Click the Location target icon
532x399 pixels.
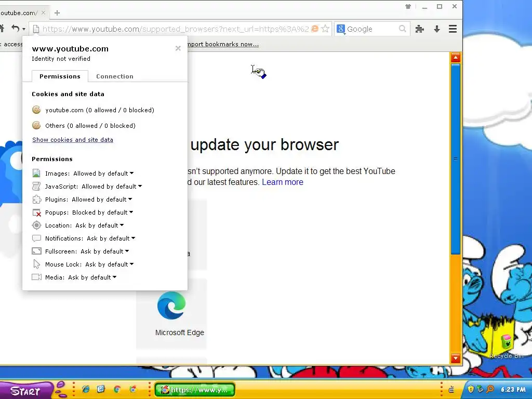coord(36,225)
